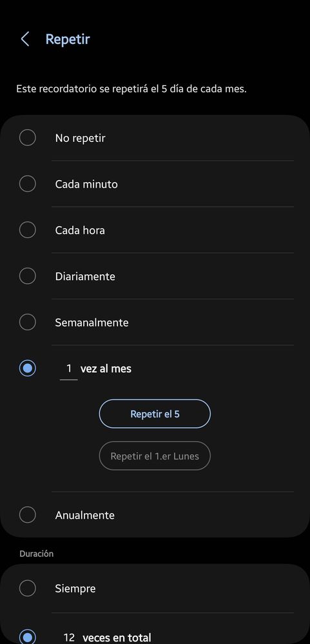Select the veces en total radio button

click(28, 637)
